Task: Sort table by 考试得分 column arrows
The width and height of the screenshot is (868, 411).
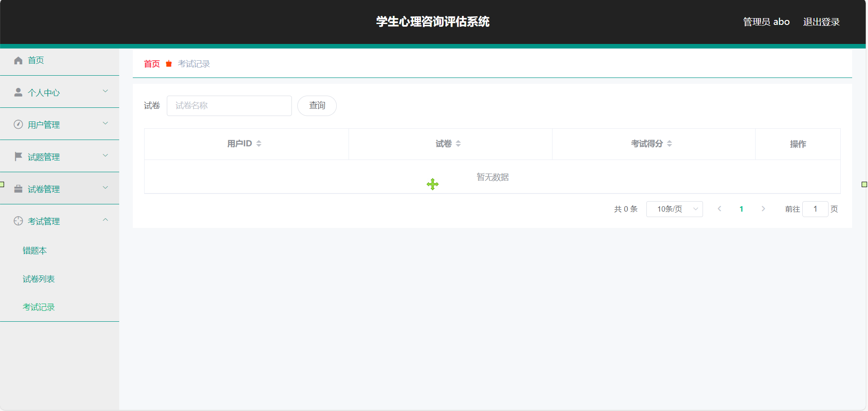Action: pyautogui.click(x=669, y=144)
